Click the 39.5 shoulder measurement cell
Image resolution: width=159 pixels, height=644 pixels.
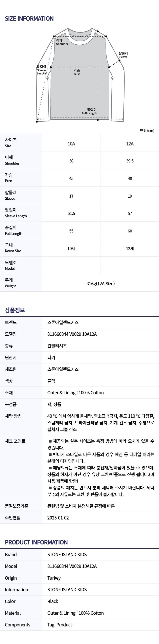click(x=130, y=161)
